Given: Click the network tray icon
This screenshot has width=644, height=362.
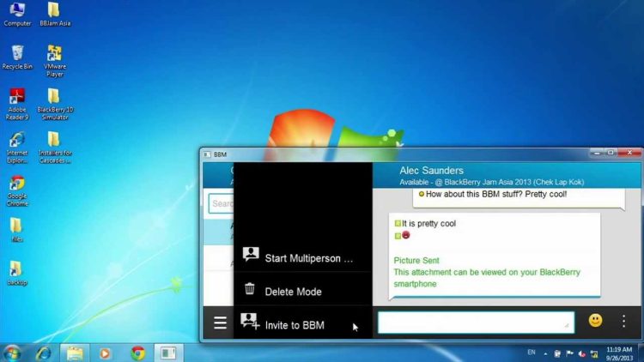Looking at the screenshot, I should (594, 353).
